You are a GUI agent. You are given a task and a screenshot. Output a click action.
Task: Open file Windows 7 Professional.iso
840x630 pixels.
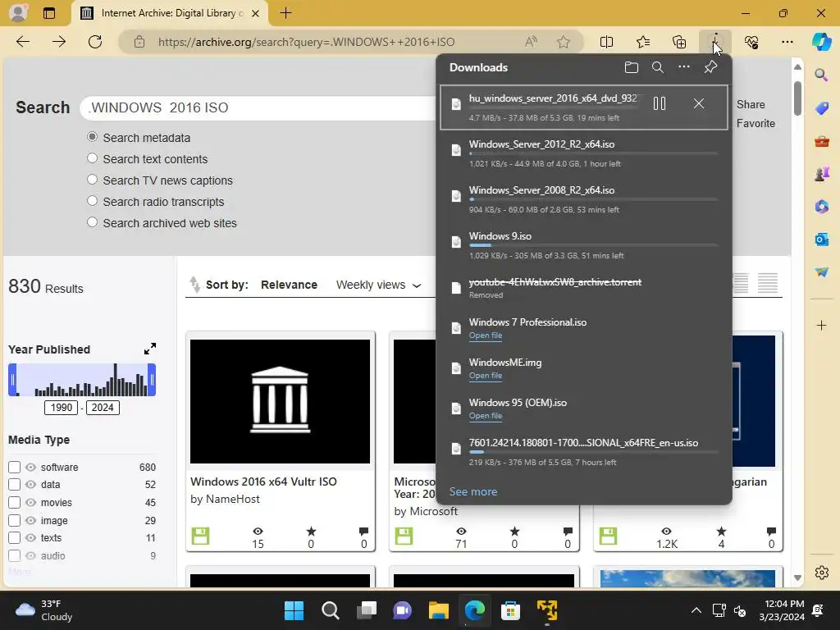pyautogui.click(x=486, y=336)
